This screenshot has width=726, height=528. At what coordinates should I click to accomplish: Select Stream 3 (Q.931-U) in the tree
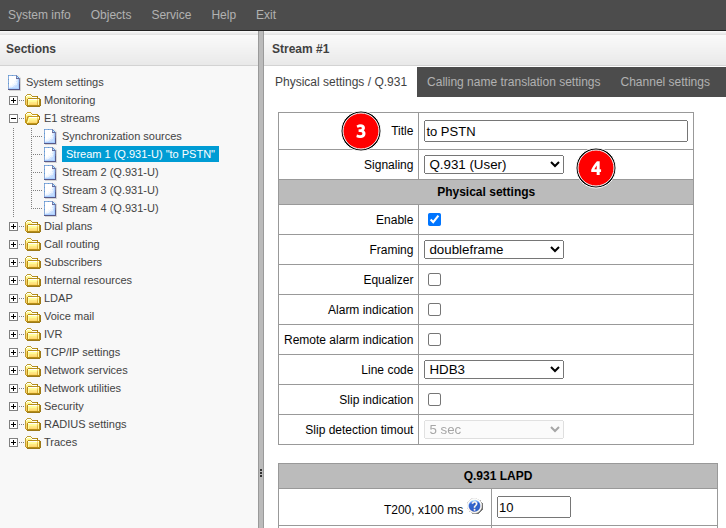[109, 190]
